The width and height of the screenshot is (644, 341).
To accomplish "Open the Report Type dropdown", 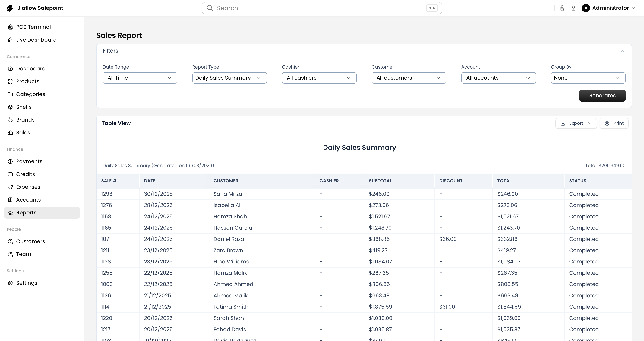I will coord(229,78).
